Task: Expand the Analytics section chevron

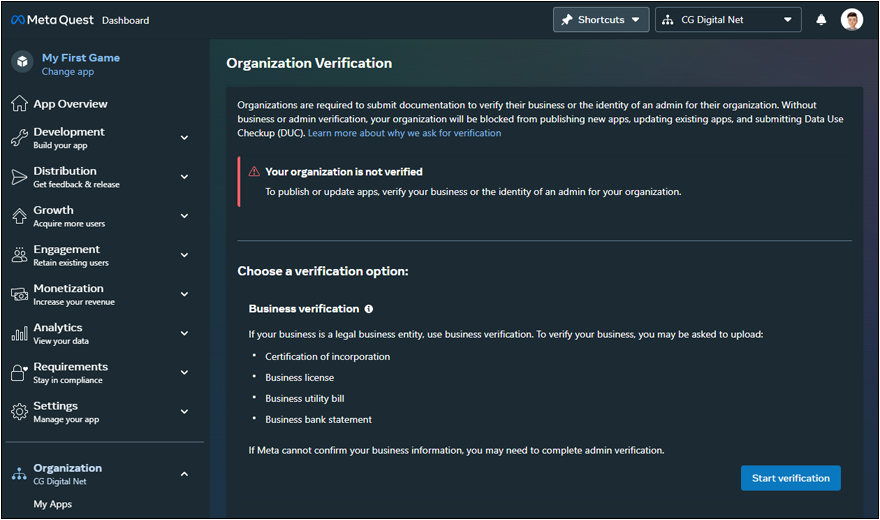Action: tap(184, 333)
